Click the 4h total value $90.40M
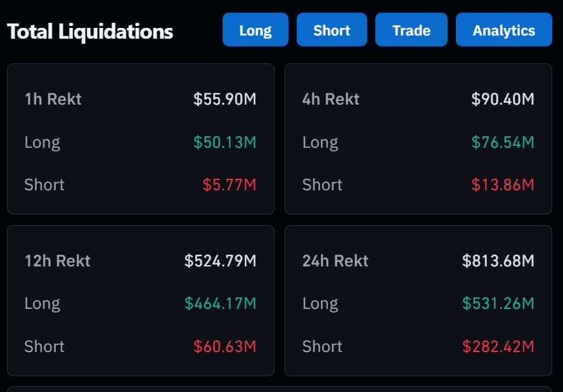 click(502, 99)
